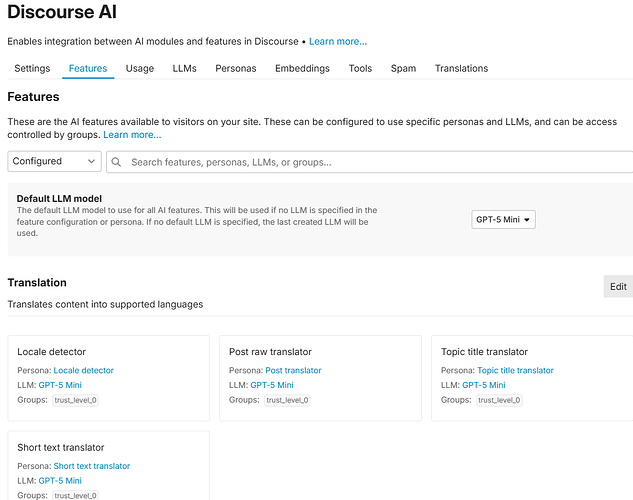This screenshot has height=500, width=633.
Task: Switch to the Tools tab
Action: (360, 68)
